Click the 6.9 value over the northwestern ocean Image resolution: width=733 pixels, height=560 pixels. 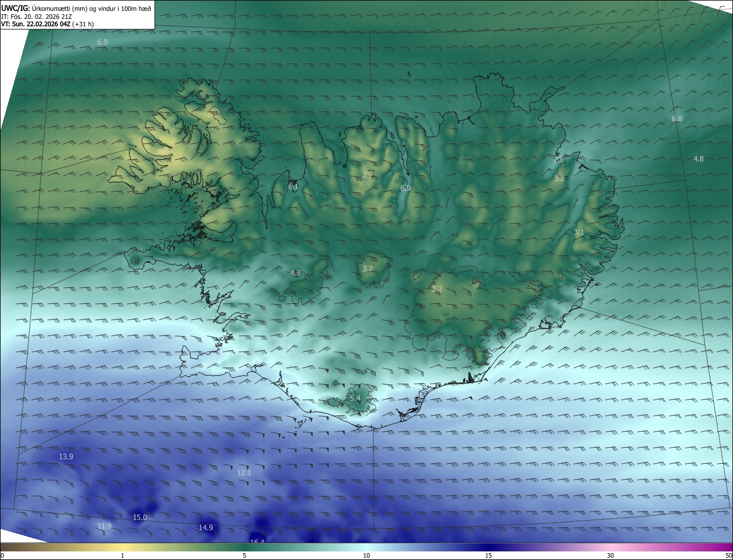103,42
